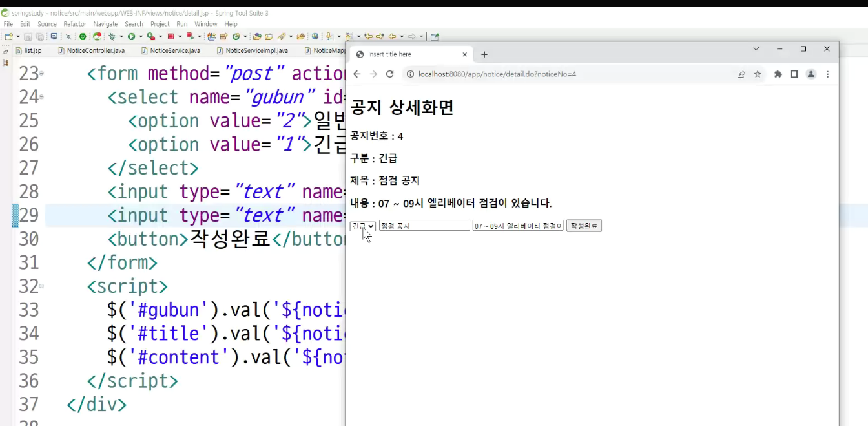The image size is (868, 426).
Task: Open a new Chrome tab with plus button
Action: (484, 54)
